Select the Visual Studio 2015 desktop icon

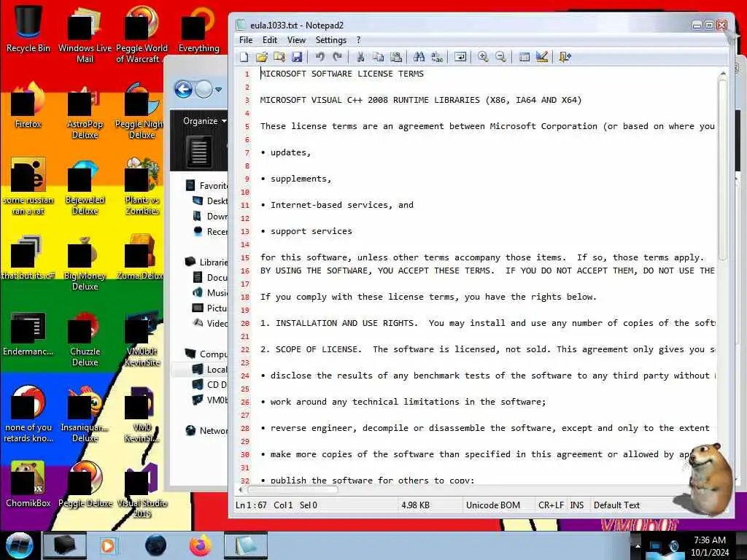tap(142, 491)
